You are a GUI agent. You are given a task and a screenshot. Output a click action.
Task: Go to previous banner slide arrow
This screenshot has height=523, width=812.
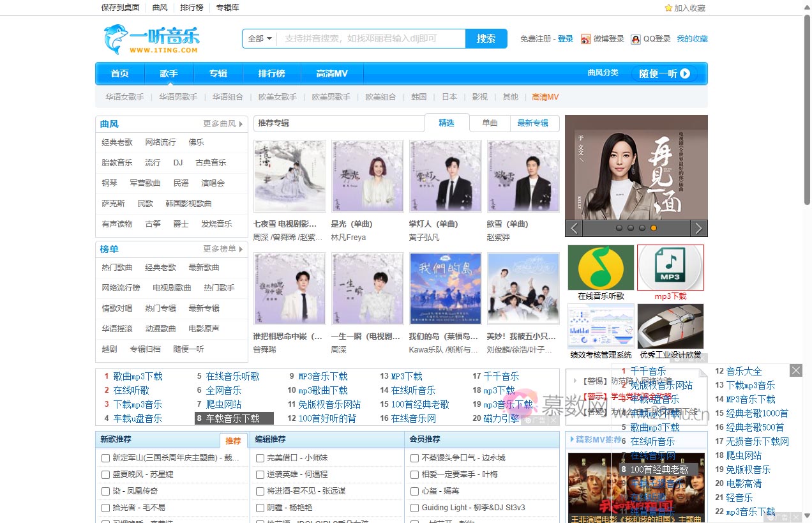click(x=575, y=228)
